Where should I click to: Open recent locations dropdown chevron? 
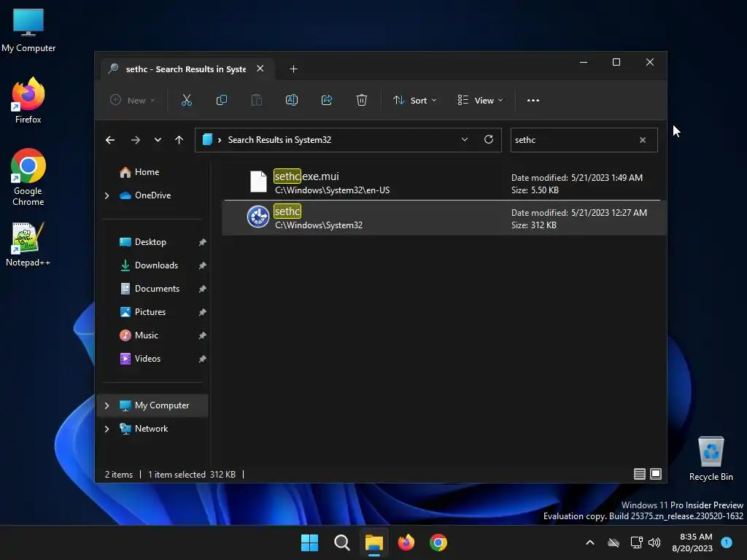[158, 140]
